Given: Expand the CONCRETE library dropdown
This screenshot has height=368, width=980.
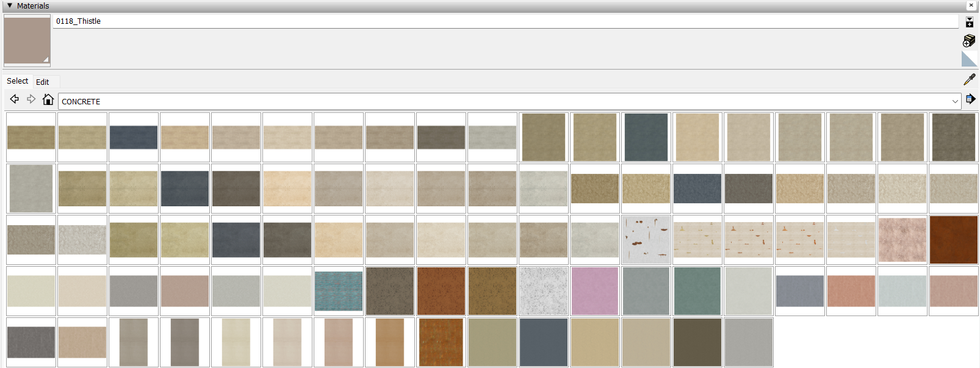Looking at the screenshot, I should pos(955,101).
